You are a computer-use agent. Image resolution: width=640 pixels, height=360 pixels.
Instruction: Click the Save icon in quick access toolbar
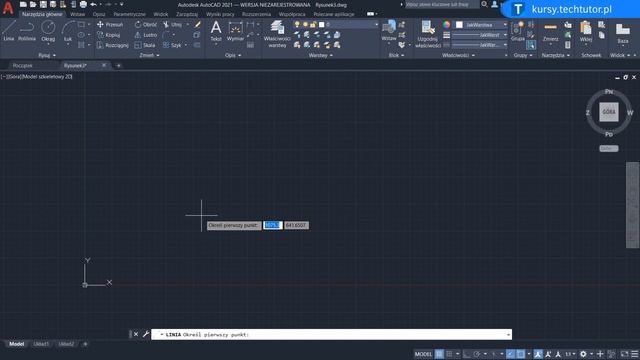coord(43,4)
